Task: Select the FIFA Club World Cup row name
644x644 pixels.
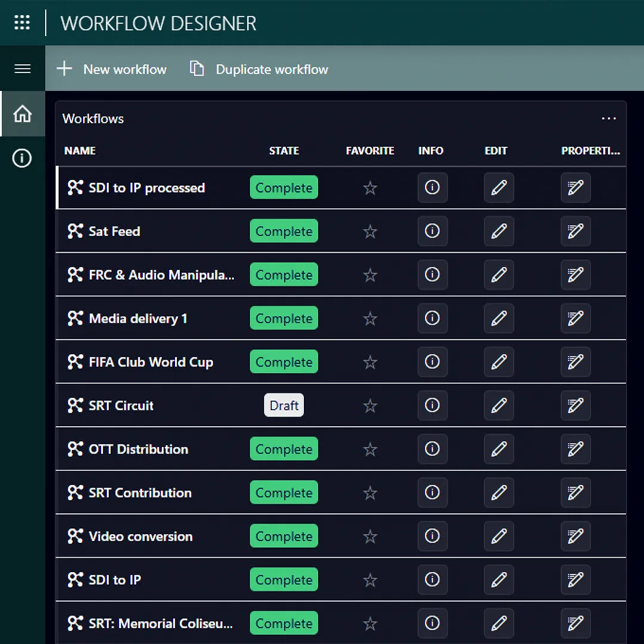Action: [151, 362]
